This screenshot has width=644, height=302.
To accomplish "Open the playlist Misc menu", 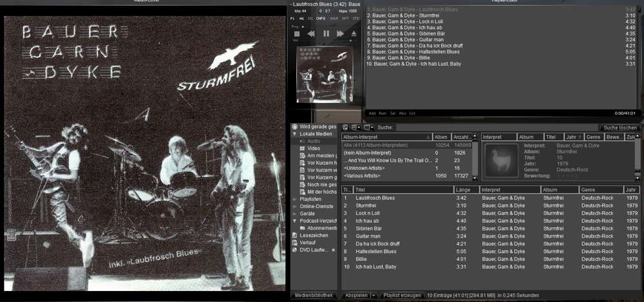I will 402,113.
